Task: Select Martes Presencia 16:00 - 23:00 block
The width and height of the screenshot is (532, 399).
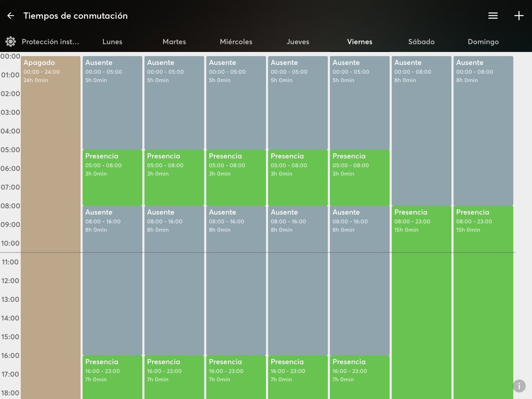Action: click(174, 377)
